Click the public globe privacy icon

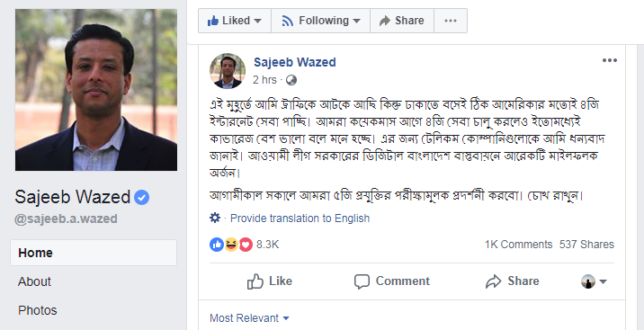[291, 80]
